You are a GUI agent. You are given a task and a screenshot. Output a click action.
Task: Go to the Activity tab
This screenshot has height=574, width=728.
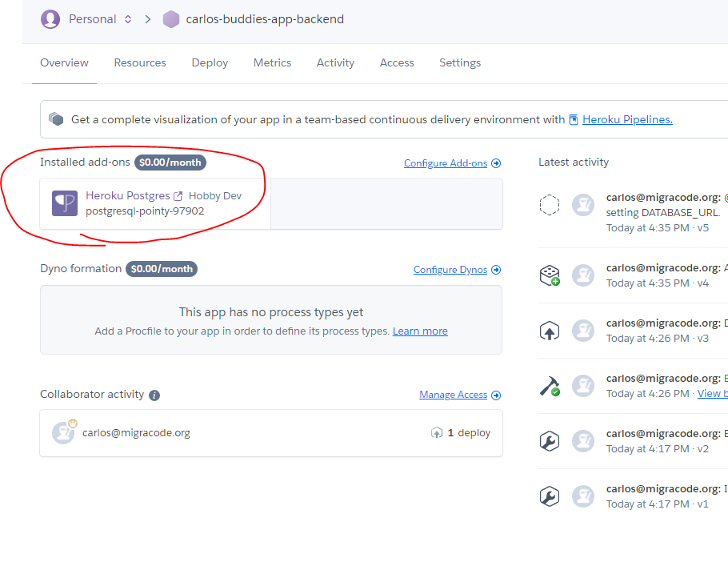click(335, 62)
